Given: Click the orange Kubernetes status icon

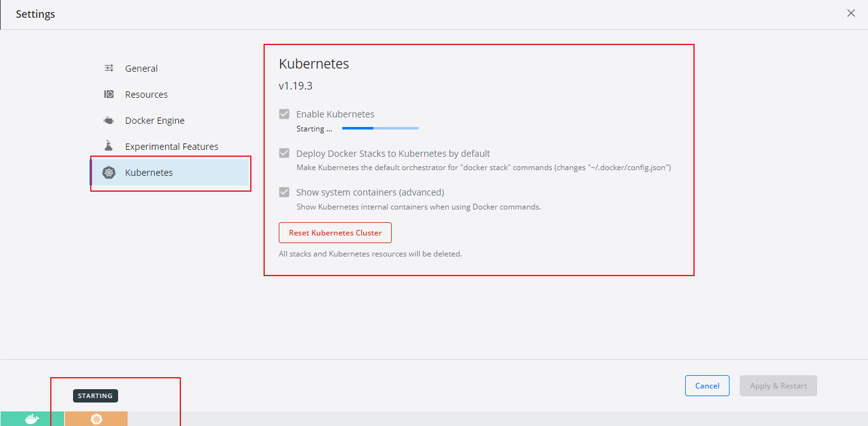Looking at the screenshot, I should (x=96, y=419).
